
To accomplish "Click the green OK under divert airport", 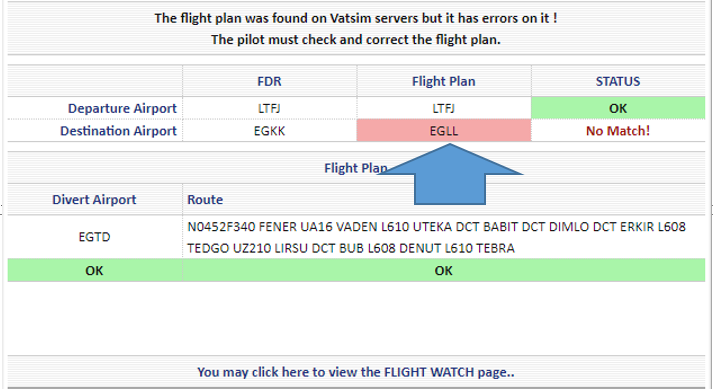I will [x=95, y=271].
